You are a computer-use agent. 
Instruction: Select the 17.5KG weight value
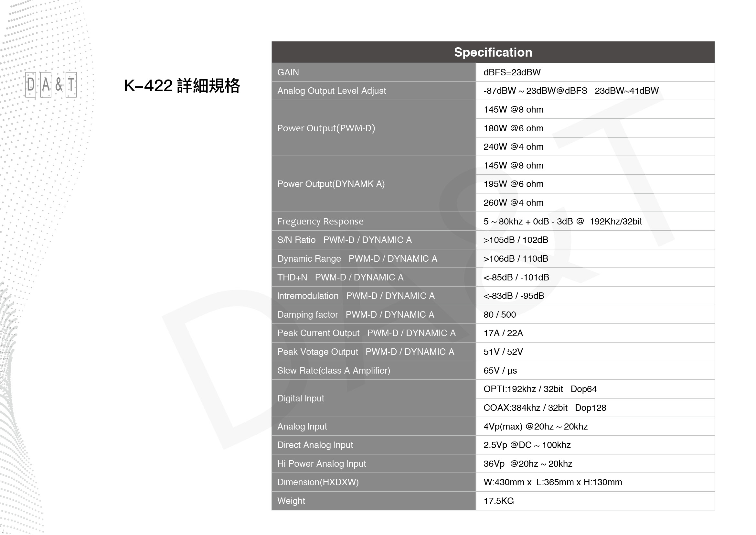point(498,501)
